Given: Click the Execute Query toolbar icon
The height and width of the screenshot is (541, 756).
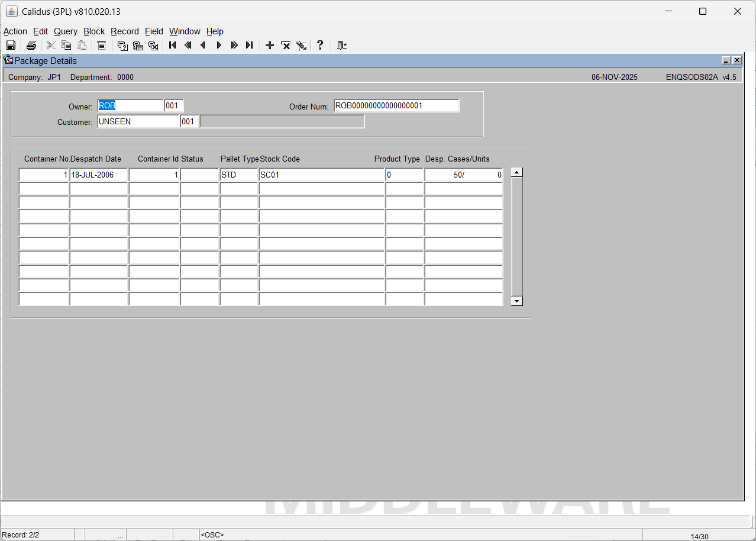Looking at the screenshot, I should 138,46.
